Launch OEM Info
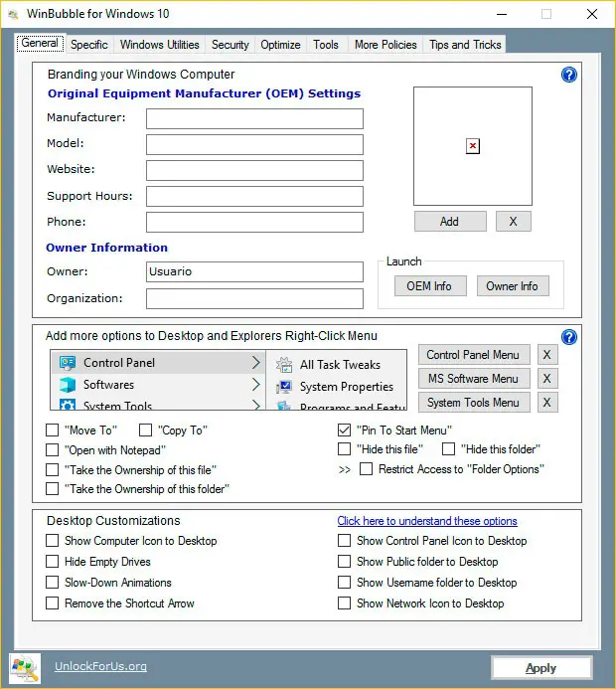Image resolution: width=616 pixels, height=689 pixels. [430, 286]
